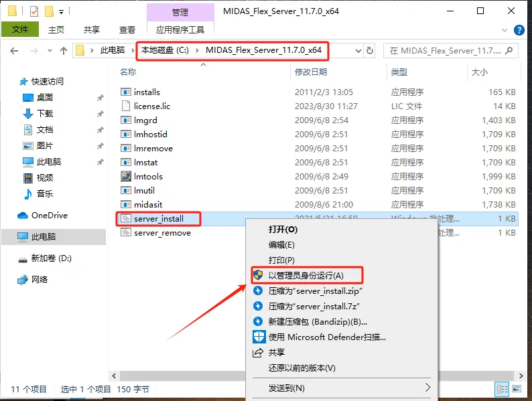
Task: Select 新加卷 (D:) drive in sidebar
Action: point(51,258)
